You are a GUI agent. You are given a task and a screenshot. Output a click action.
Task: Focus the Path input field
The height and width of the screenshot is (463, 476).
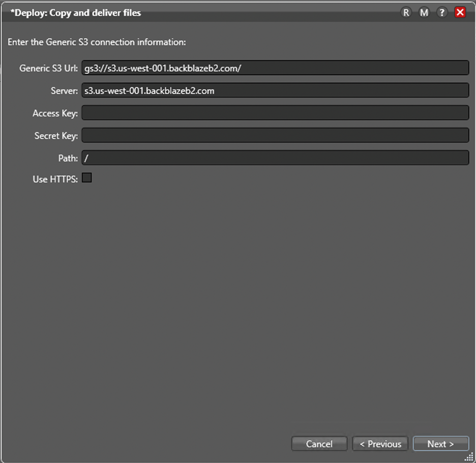(x=275, y=158)
